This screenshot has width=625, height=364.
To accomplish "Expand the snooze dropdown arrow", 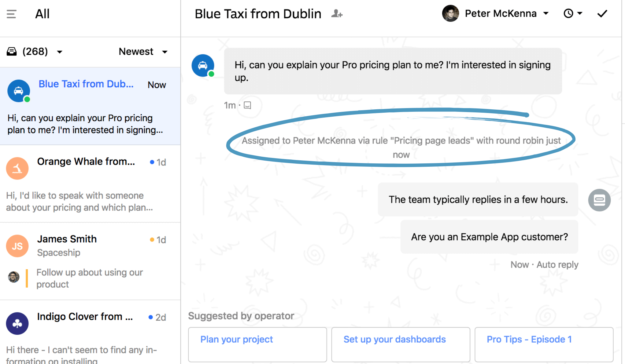I will [x=579, y=13].
